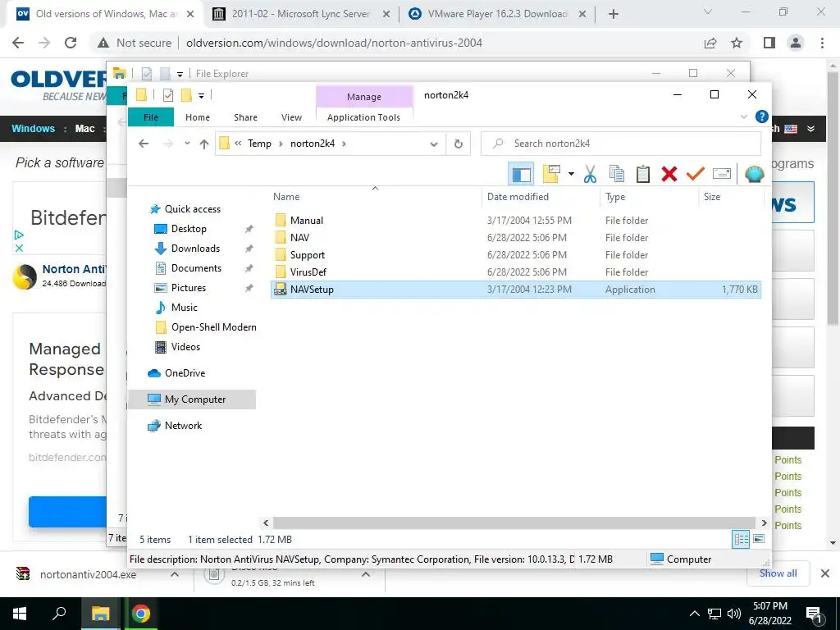Go up one folder level

[204, 144]
